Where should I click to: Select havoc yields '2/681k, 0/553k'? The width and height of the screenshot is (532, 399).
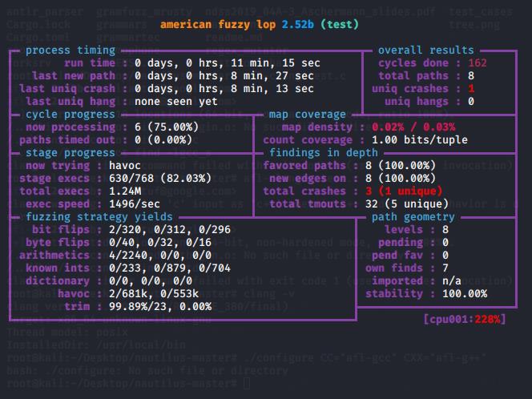(x=154, y=294)
